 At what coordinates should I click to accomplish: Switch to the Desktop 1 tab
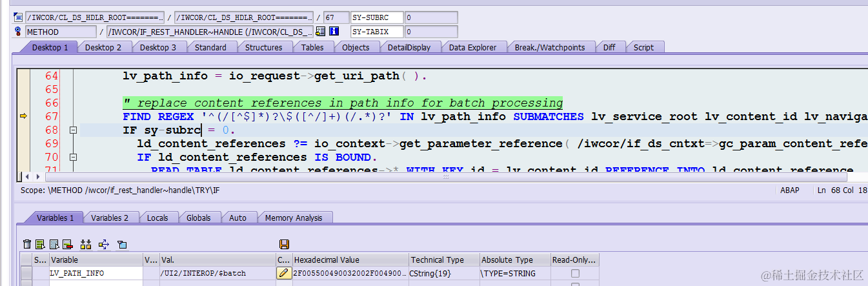[50, 47]
